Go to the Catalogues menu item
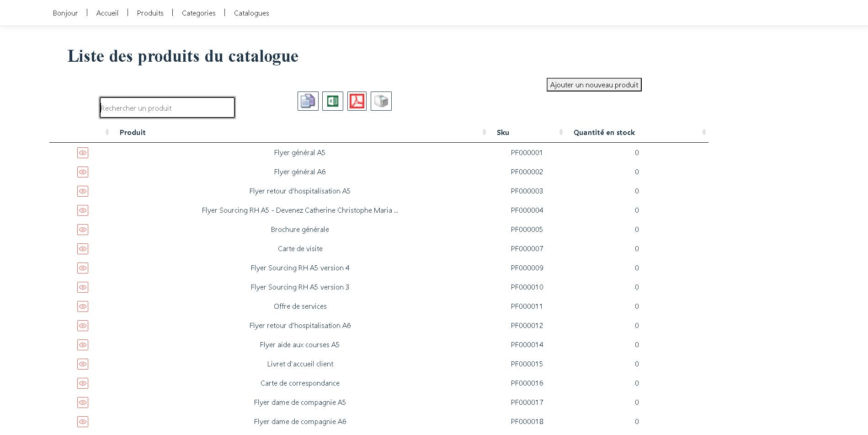 [251, 13]
